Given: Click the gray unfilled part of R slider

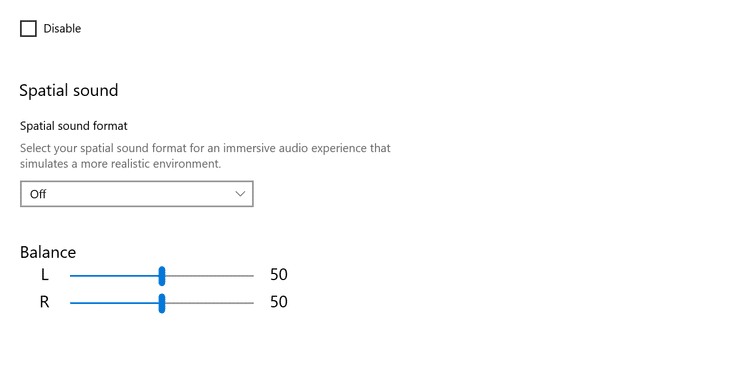Looking at the screenshot, I should tap(209, 303).
